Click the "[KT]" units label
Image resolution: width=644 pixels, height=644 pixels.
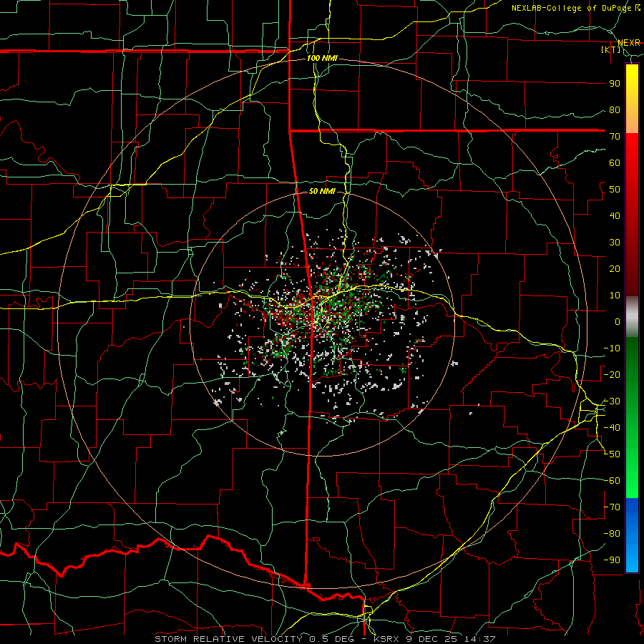(x=611, y=49)
